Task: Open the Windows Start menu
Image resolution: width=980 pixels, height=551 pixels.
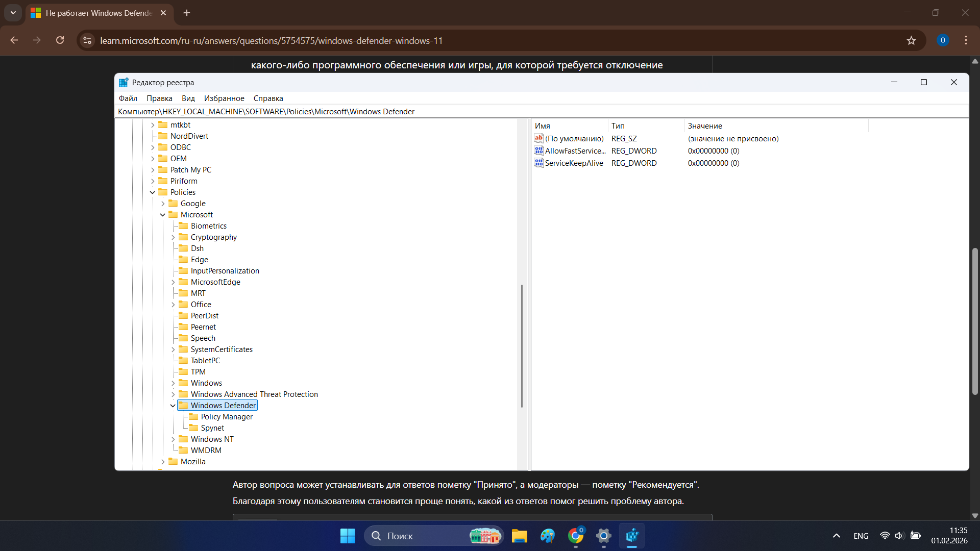Action: 348,536
